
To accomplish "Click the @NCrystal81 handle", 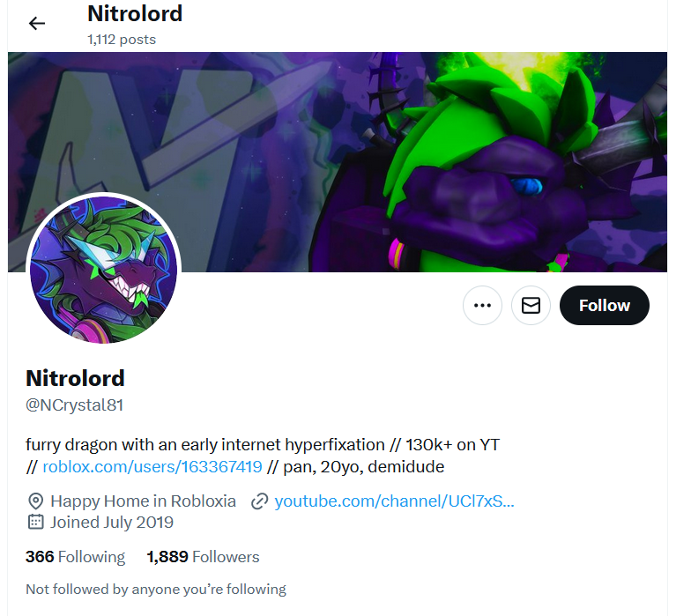I will (74, 405).
